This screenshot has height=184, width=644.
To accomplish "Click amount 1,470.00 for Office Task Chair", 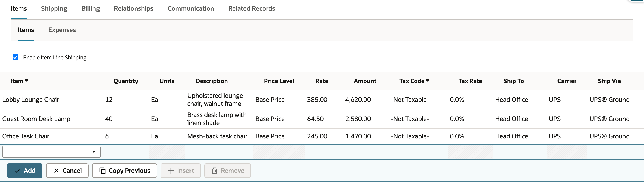I will (x=358, y=136).
